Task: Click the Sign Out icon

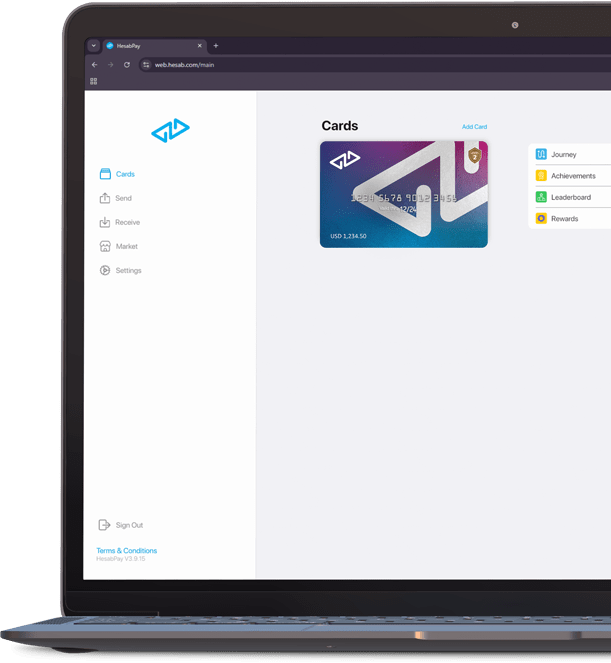Action: click(105, 525)
